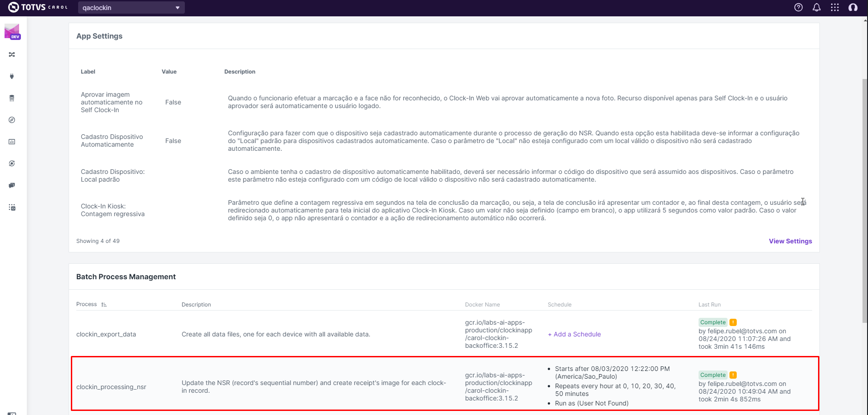
Task: Open the qaclockin environment dropdown
Action: point(131,8)
